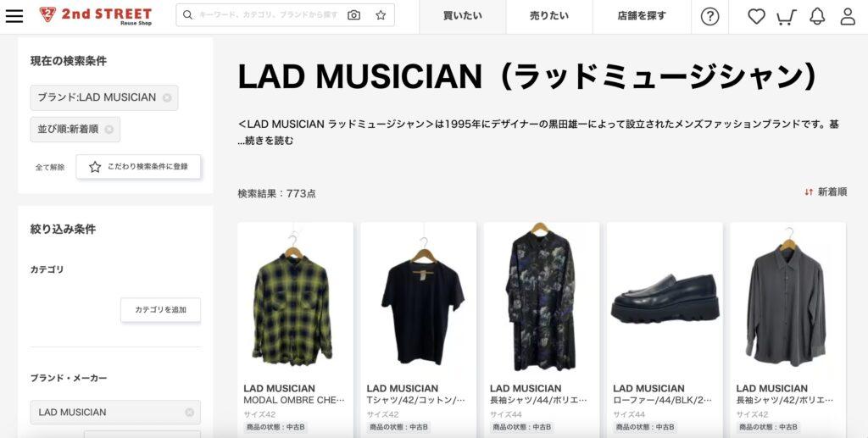
Task: Open the user account icon
Action: point(848,17)
